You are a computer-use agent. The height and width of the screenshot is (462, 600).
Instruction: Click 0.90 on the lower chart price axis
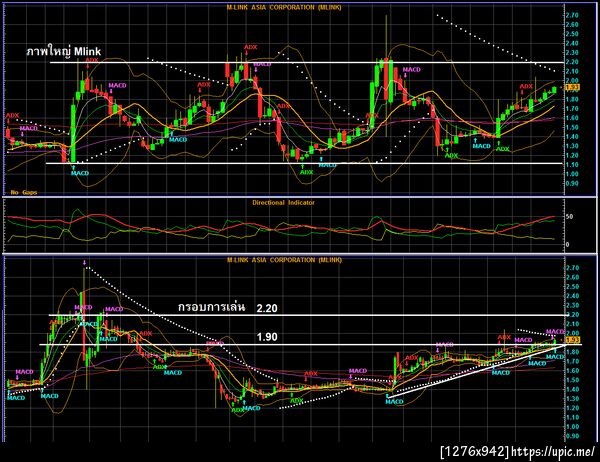pos(572,436)
